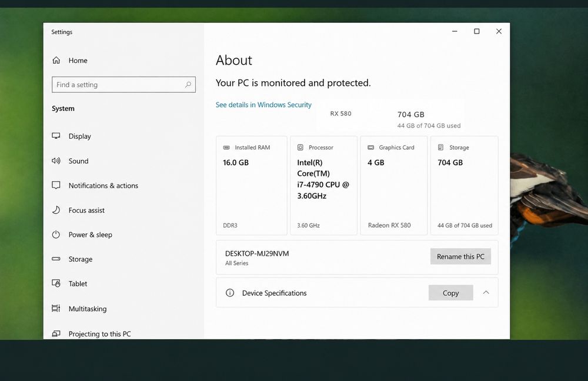Click the All Series model text
This screenshot has height=381, width=588.
coord(236,263)
